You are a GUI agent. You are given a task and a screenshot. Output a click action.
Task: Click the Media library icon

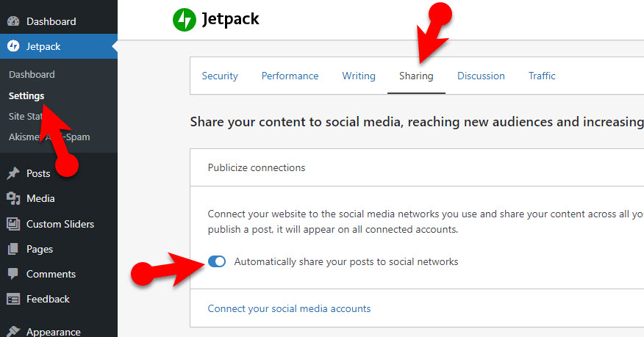pos(13,199)
